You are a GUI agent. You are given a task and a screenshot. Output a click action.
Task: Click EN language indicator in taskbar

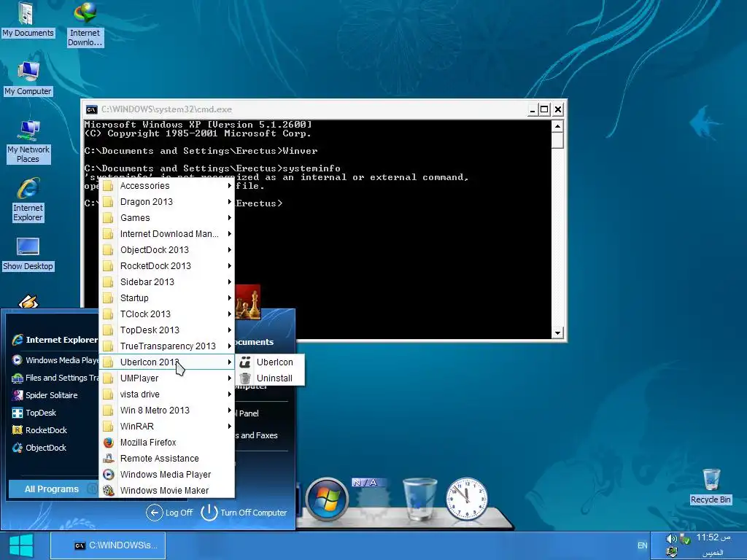pyautogui.click(x=642, y=545)
